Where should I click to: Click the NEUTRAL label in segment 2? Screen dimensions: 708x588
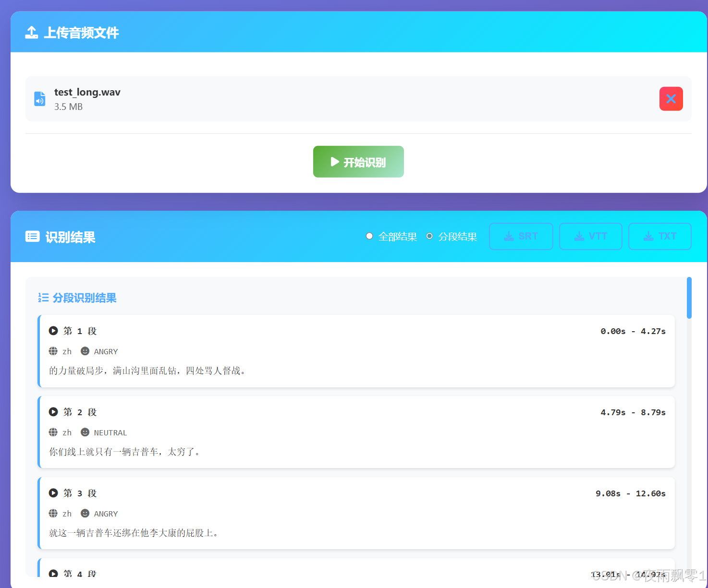pyautogui.click(x=110, y=433)
